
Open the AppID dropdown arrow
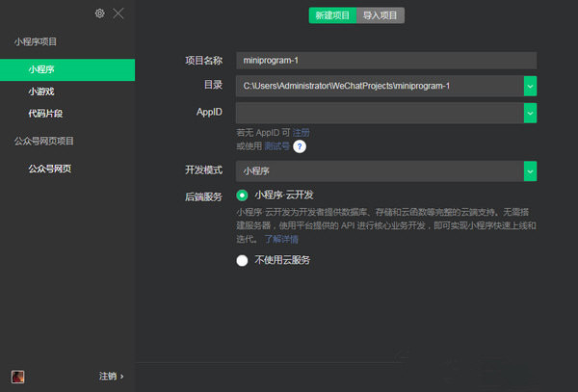click(x=530, y=113)
